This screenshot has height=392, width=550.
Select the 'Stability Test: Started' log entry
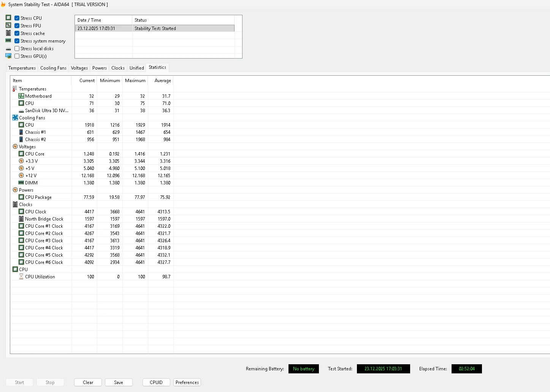pos(155,29)
